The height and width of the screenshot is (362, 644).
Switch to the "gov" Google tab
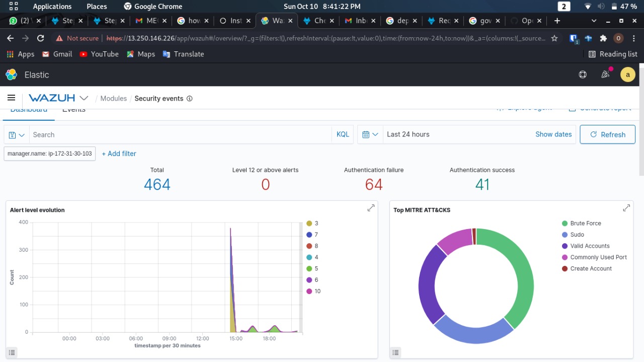[485, 21]
